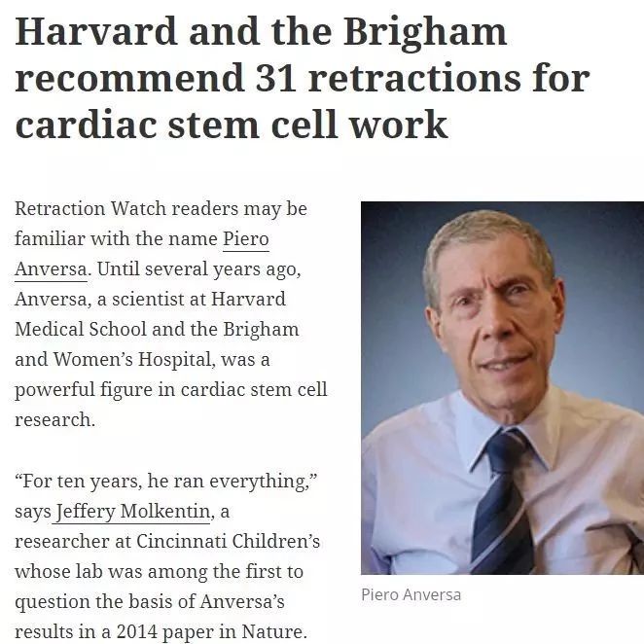Click the underlined "Anversa" link text
The image size is (644, 644).
[51, 269]
